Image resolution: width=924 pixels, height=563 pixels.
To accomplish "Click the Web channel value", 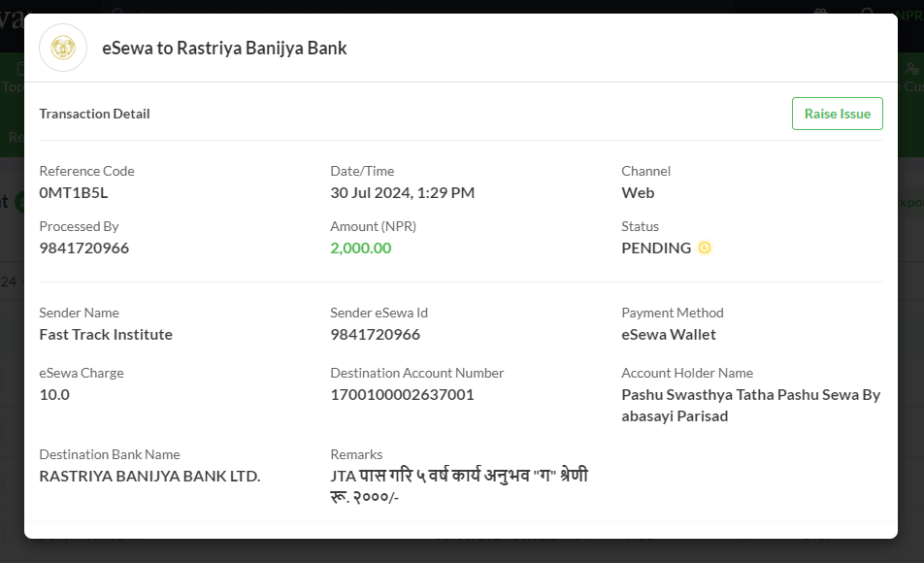I will [638, 193].
